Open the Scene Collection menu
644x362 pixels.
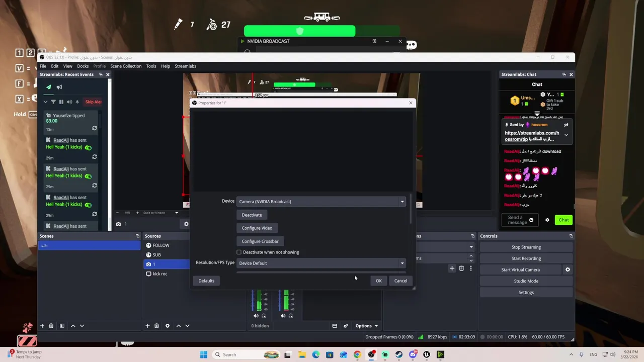click(x=126, y=66)
